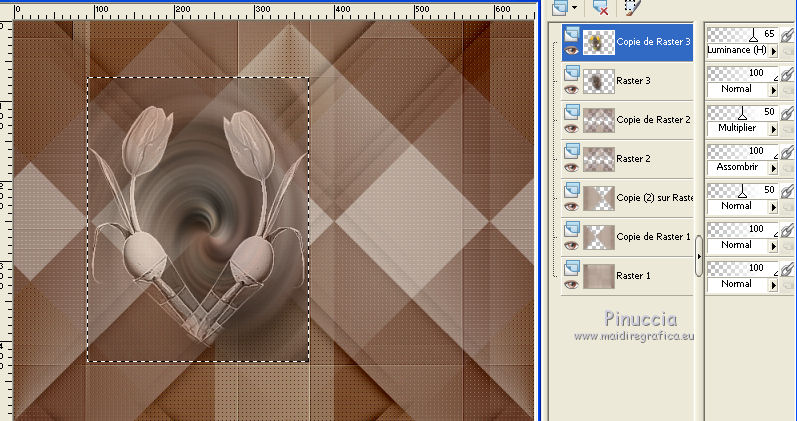797x421 pixels.
Task: Select the Raster 3 layer name
Action: point(633,81)
